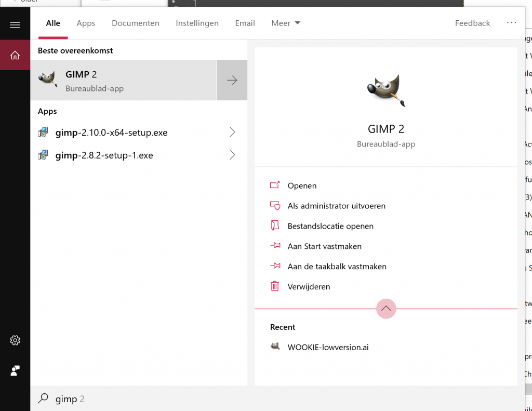Expand the Meer dropdown
This screenshot has width=532, height=411.
coord(285,23)
